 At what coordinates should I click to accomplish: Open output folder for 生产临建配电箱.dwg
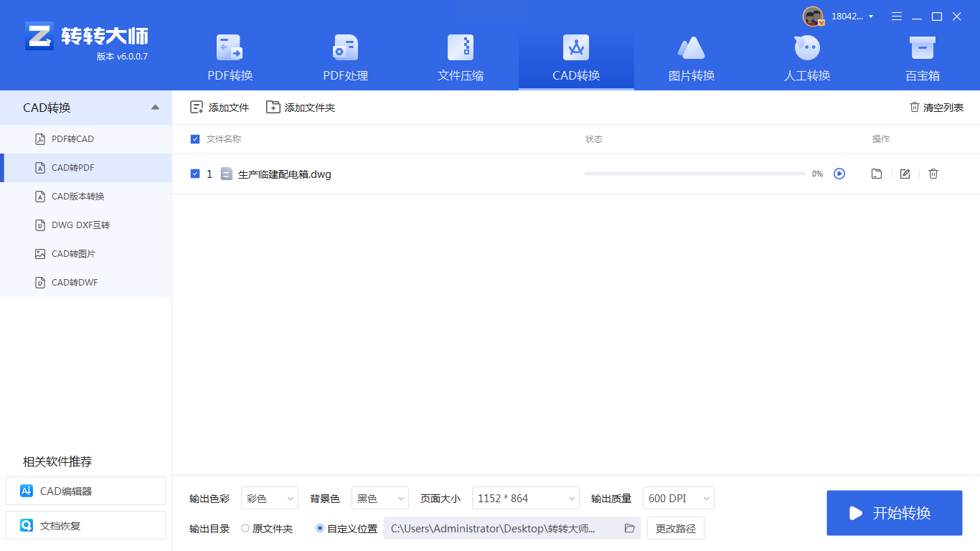tap(877, 174)
